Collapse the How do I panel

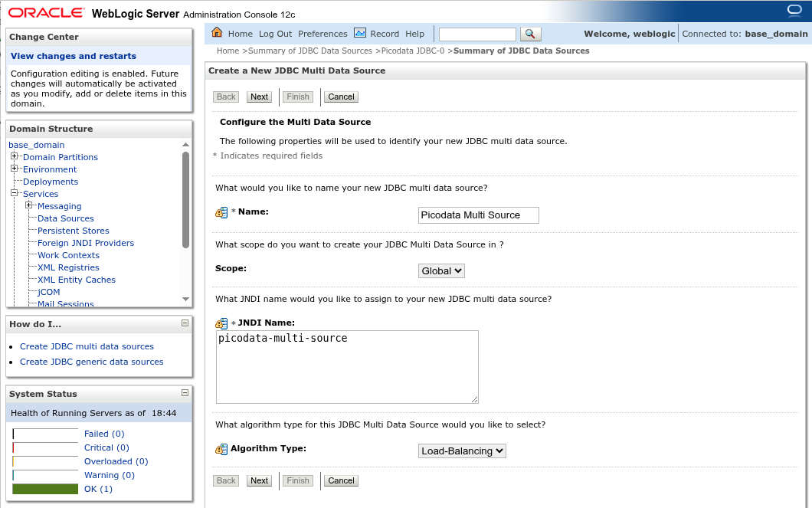(185, 323)
